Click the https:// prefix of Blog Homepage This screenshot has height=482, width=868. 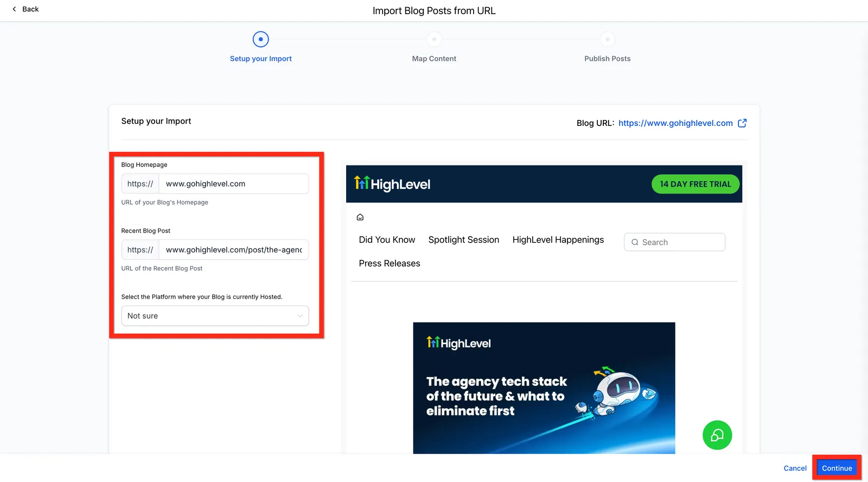pos(141,184)
